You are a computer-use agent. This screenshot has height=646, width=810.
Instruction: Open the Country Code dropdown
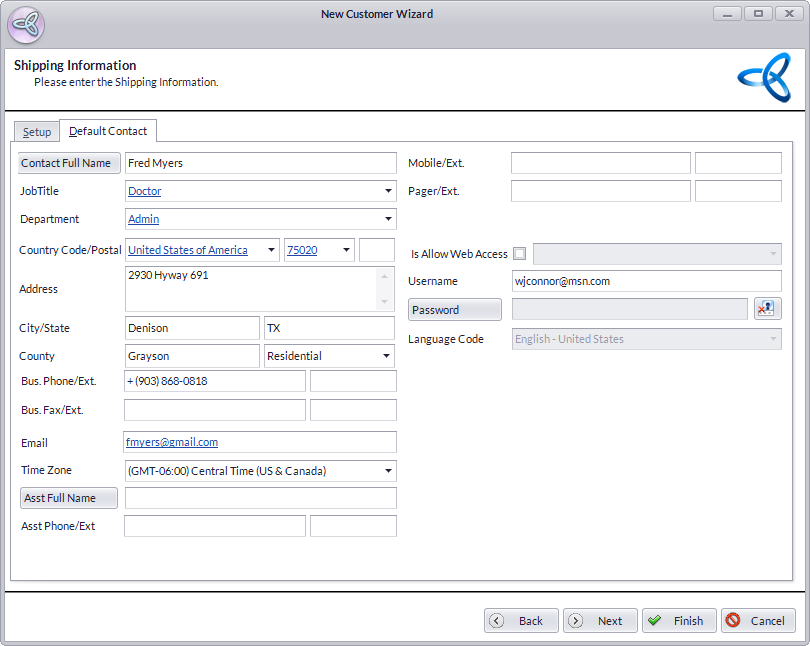pos(270,250)
